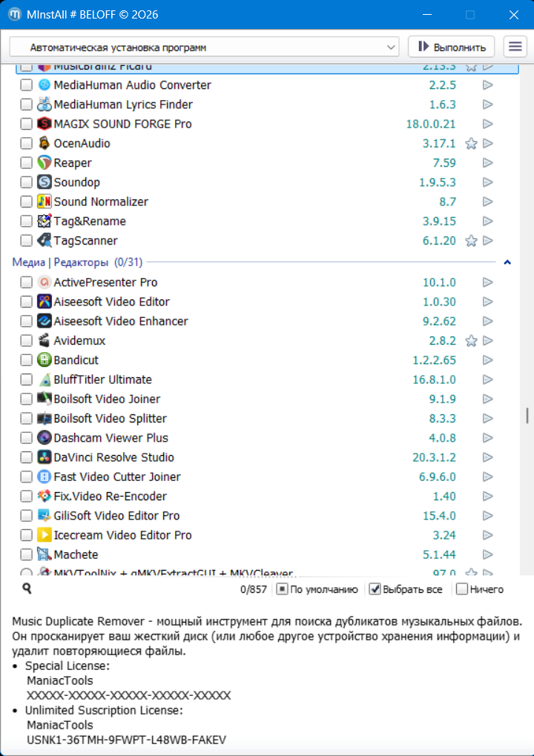The image size is (534, 756).
Task: Click the Machete app icon
Action: point(44,554)
